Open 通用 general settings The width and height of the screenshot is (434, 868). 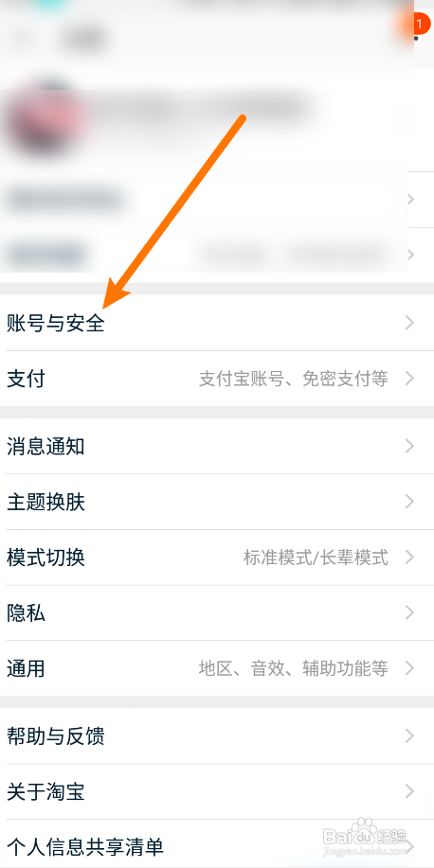click(x=217, y=668)
